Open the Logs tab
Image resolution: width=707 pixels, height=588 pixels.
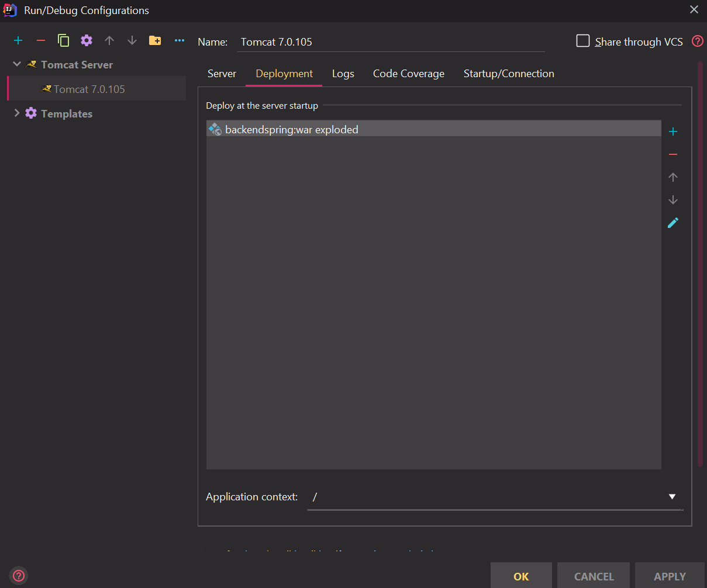coord(343,74)
